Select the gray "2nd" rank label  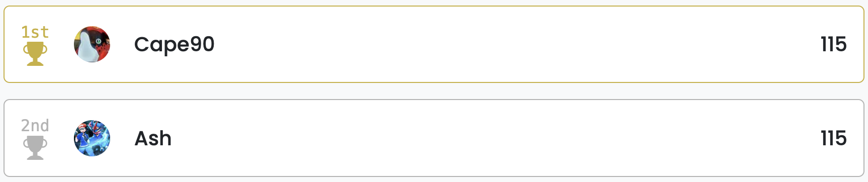click(35, 126)
